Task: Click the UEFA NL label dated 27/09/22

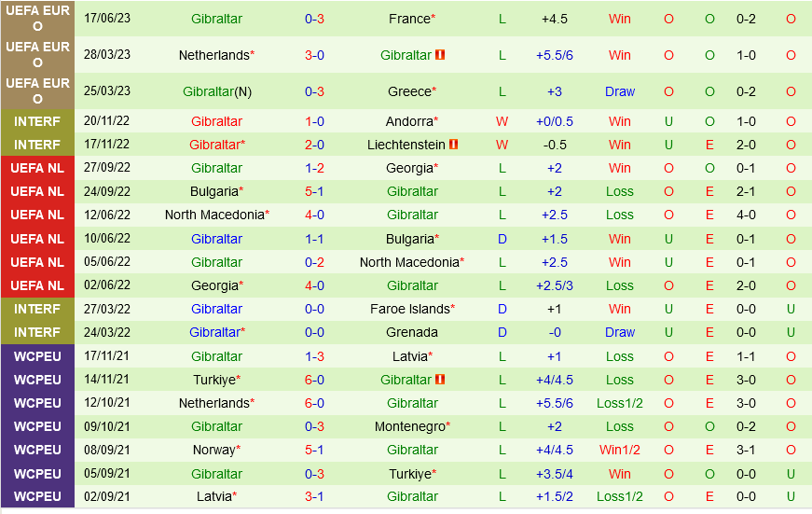Action: (x=37, y=168)
